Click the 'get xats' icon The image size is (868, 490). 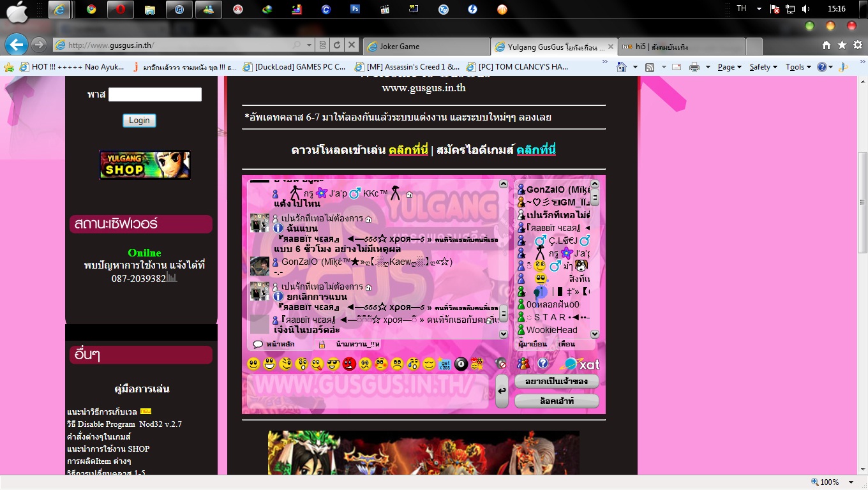click(x=445, y=364)
